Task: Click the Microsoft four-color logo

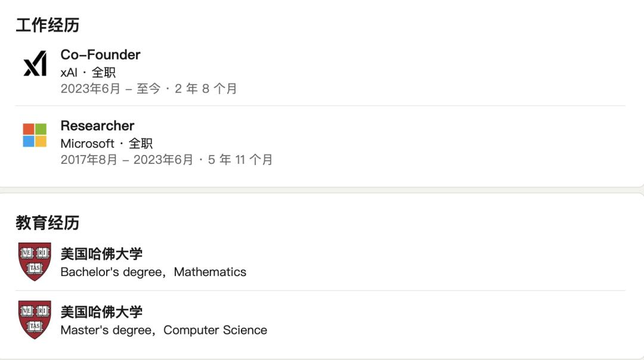Action: pyautogui.click(x=35, y=135)
